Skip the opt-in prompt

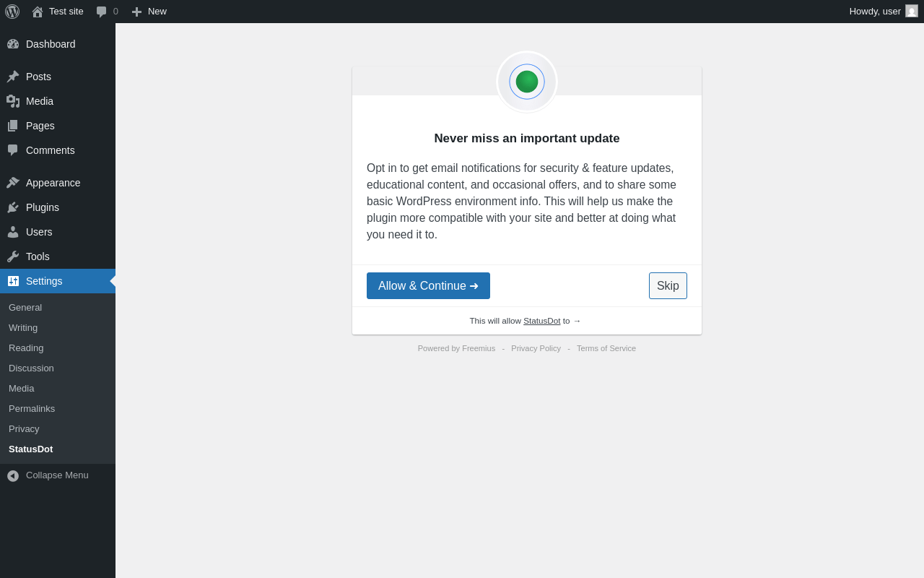click(x=668, y=285)
